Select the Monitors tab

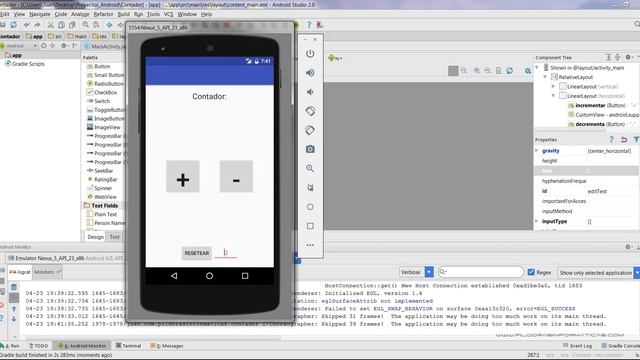point(47,272)
